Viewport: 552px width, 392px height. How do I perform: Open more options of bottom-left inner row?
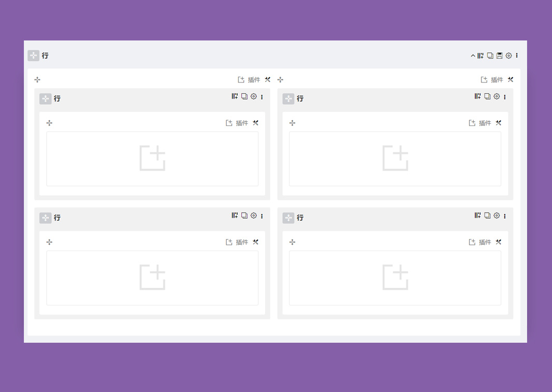[x=262, y=216]
